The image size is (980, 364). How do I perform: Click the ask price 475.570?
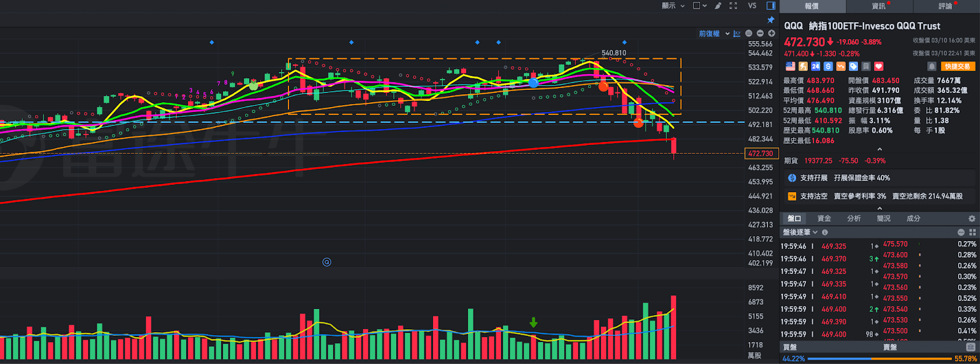tap(895, 244)
